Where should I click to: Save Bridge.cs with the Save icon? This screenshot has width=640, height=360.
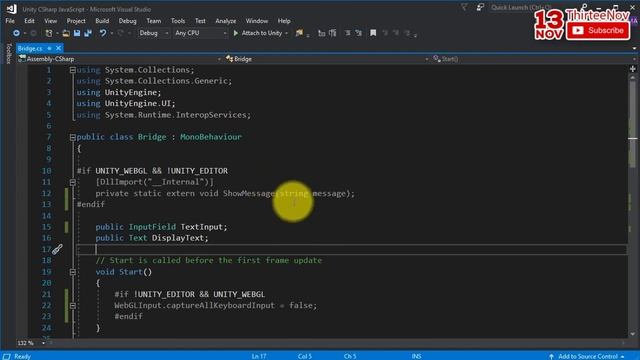77,33
